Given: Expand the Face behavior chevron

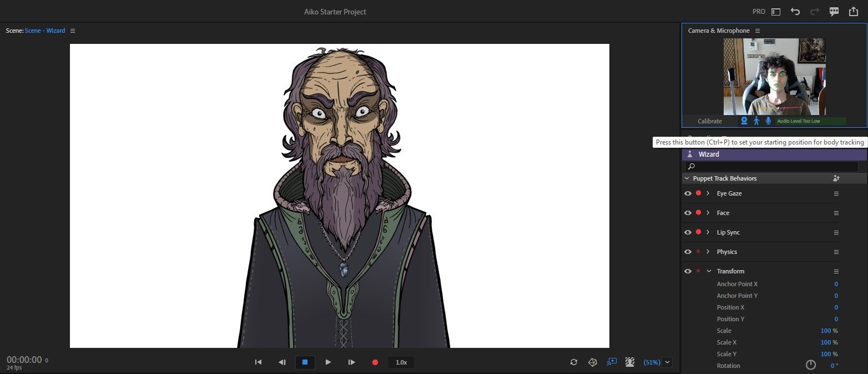Looking at the screenshot, I should click(708, 212).
